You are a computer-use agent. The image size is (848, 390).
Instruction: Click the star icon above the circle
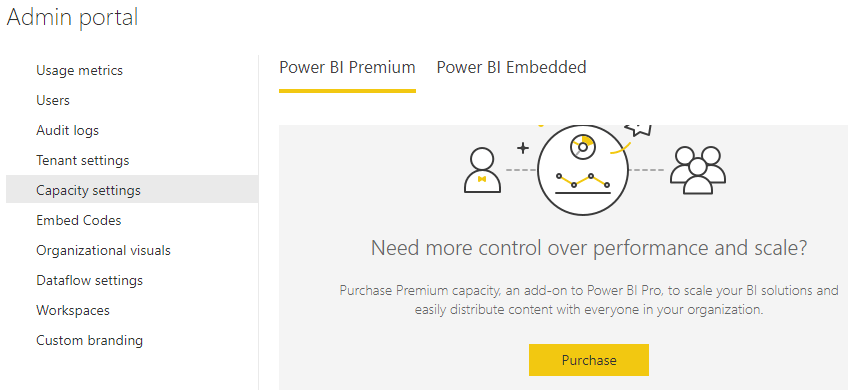click(x=638, y=129)
